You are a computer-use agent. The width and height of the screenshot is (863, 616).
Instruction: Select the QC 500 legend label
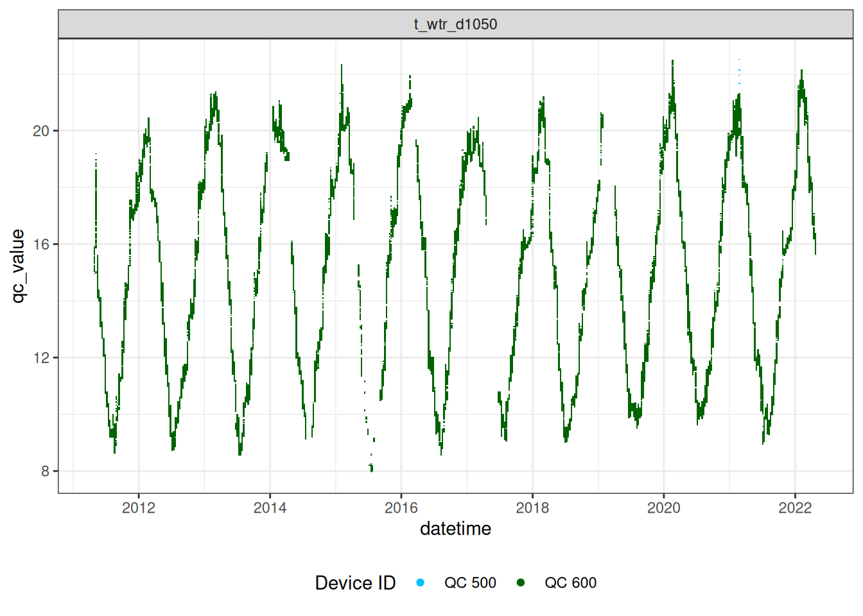pyautogui.click(x=470, y=583)
